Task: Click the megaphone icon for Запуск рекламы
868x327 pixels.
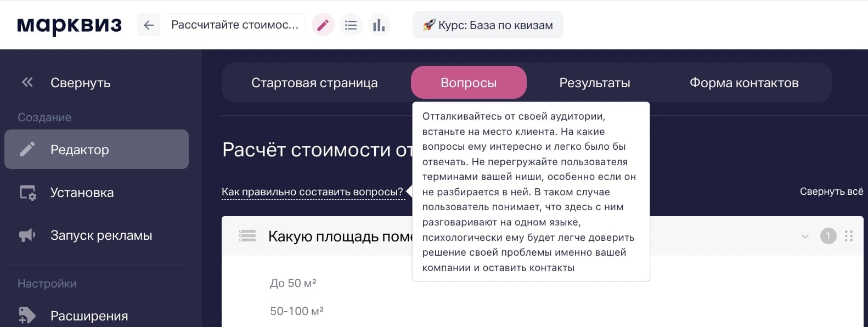Action: pos(26,235)
